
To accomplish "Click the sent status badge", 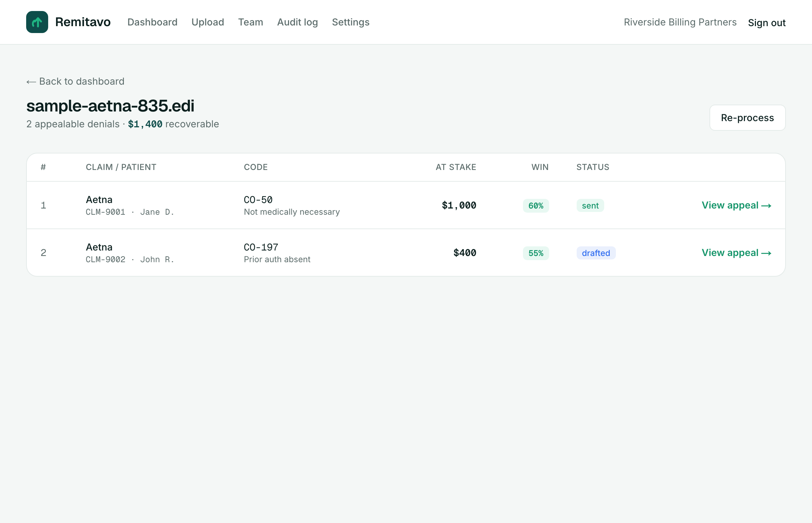I will tap(590, 205).
